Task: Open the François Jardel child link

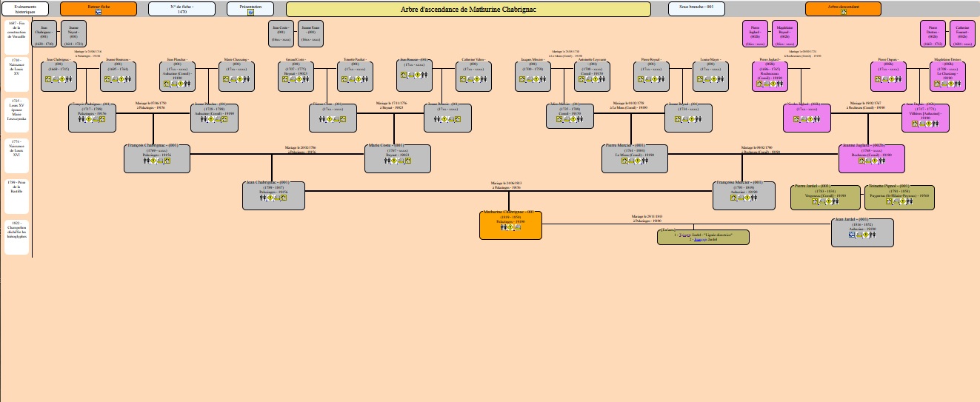Action: tap(699, 240)
